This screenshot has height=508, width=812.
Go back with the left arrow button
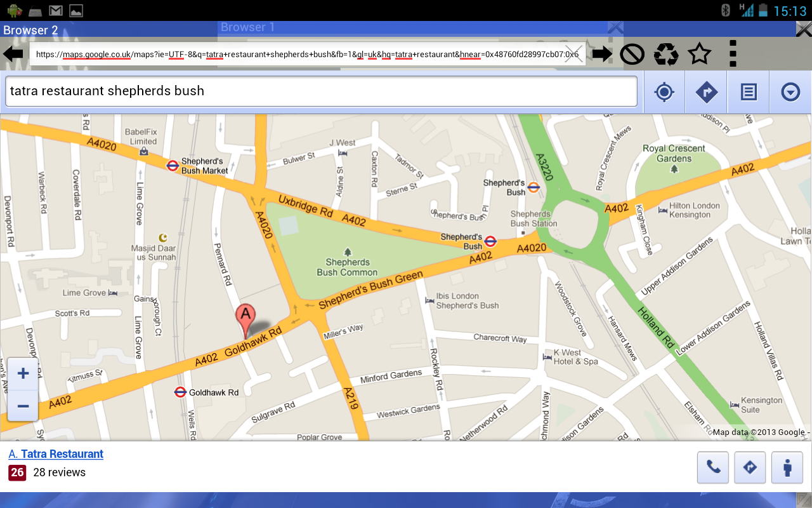click(13, 54)
